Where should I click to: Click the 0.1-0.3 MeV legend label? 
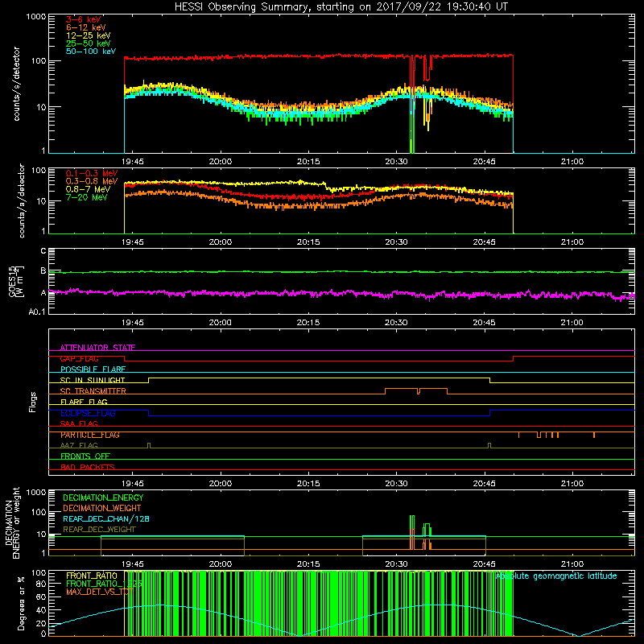click(92, 173)
